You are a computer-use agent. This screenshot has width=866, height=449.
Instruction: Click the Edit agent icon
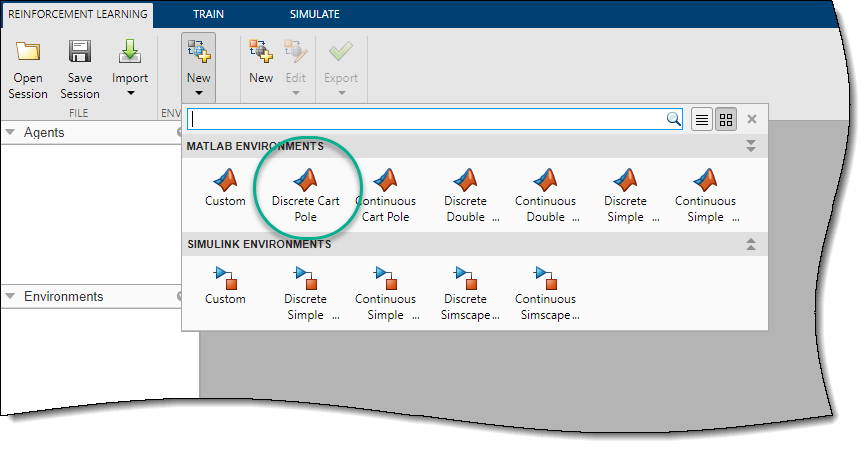[295, 51]
